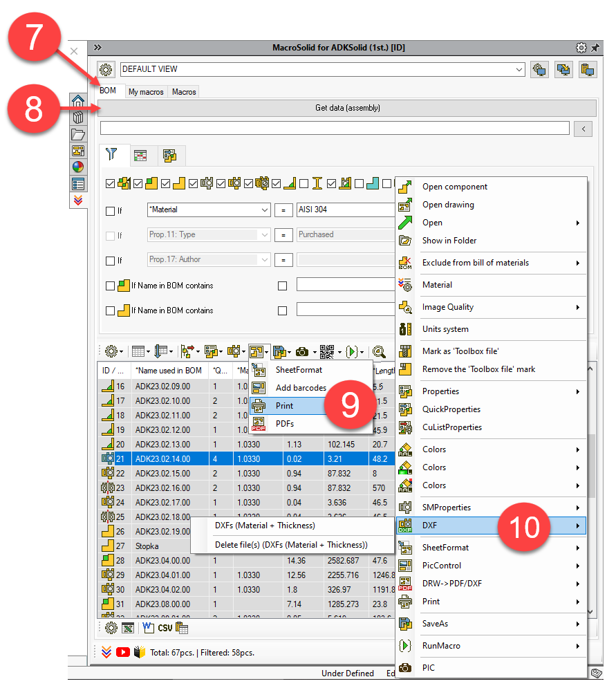Click the Word export icon
The width and height of the screenshot is (616, 697).
(148, 628)
